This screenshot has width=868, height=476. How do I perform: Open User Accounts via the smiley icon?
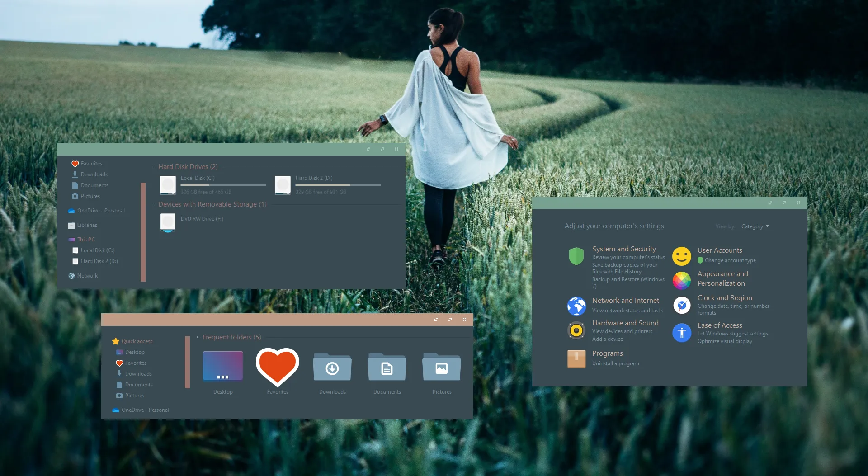pos(681,256)
